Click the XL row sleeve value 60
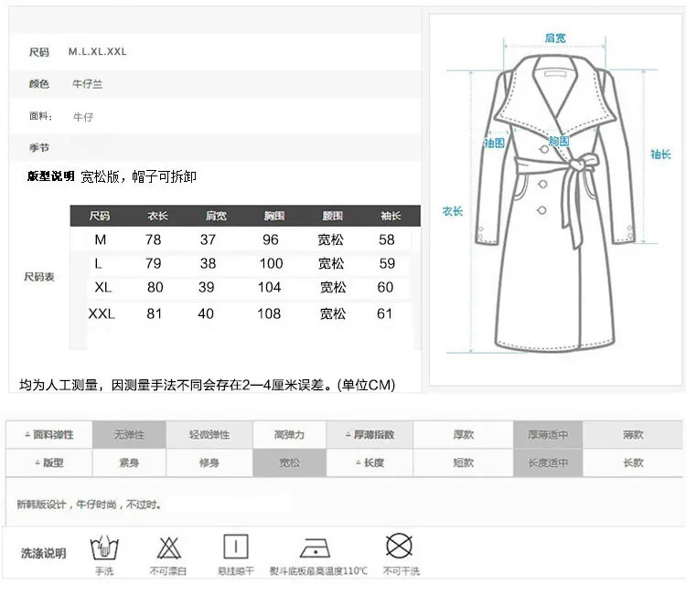Image resolution: width=686 pixels, height=616 pixels. 385,287
